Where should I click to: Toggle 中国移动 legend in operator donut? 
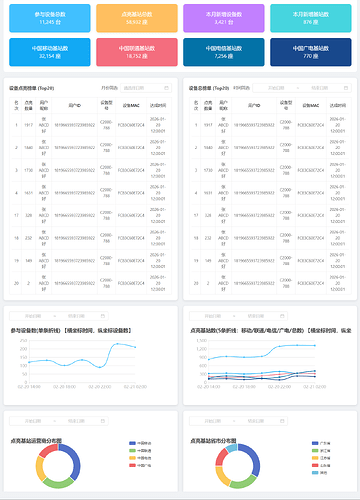(x=140, y=443)
